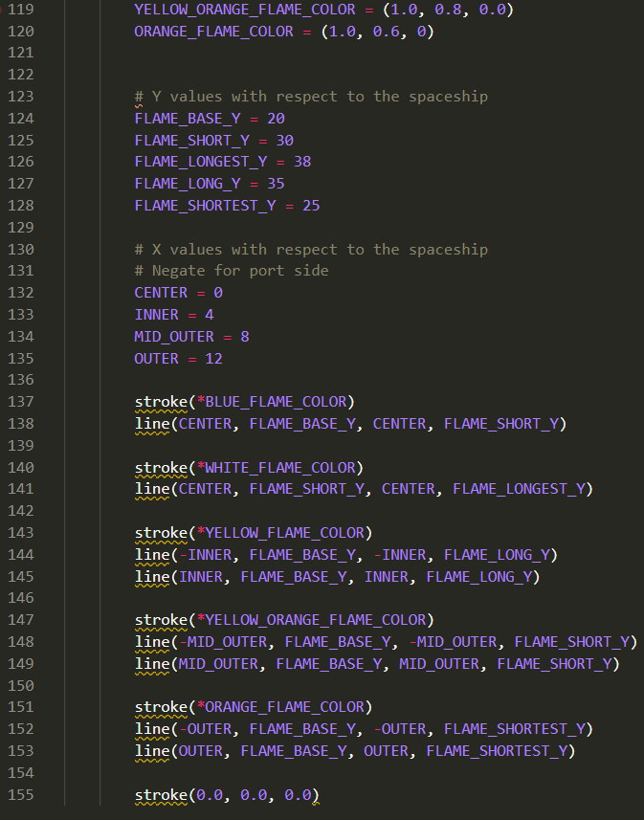Click line number 122 in the gutter
Viewport: 644px width, 820px height.
click(x=21, y=75)
